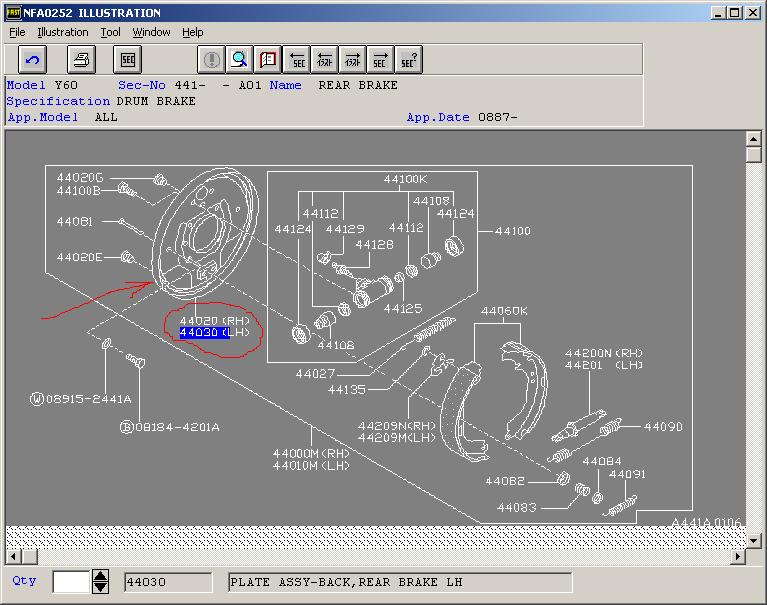
Task: Select part label 44091
Action: (627, 474)
